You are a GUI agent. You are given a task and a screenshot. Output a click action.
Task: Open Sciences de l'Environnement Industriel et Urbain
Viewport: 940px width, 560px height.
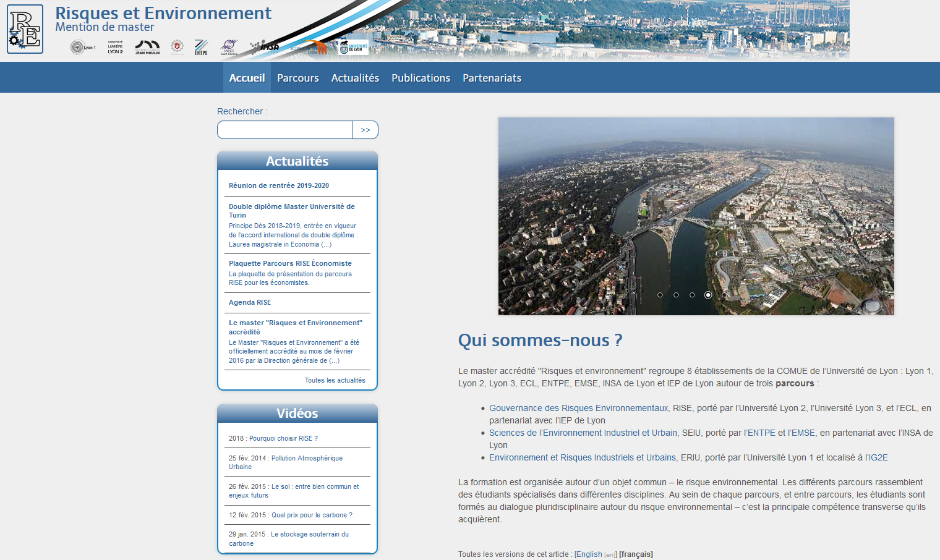(583, 433)
